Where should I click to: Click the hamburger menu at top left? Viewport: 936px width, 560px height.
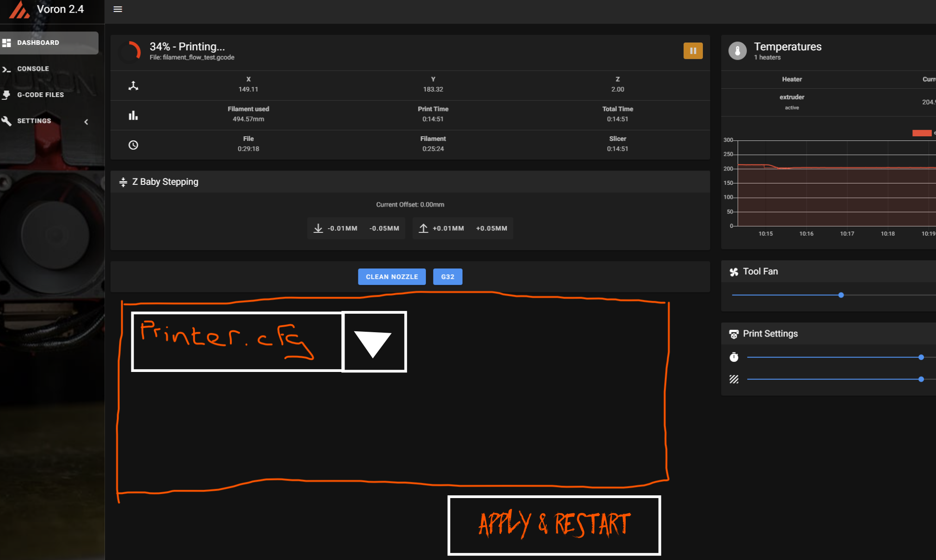tap(117, 9)
